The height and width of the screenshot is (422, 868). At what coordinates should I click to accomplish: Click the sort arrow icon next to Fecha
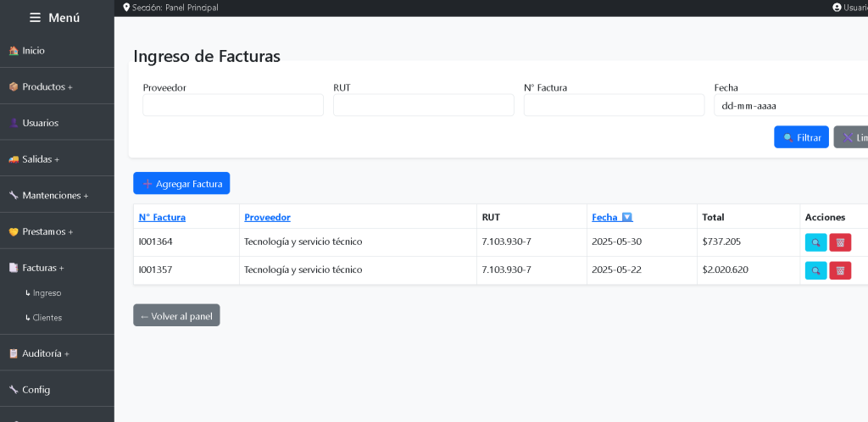coord(626,218)
